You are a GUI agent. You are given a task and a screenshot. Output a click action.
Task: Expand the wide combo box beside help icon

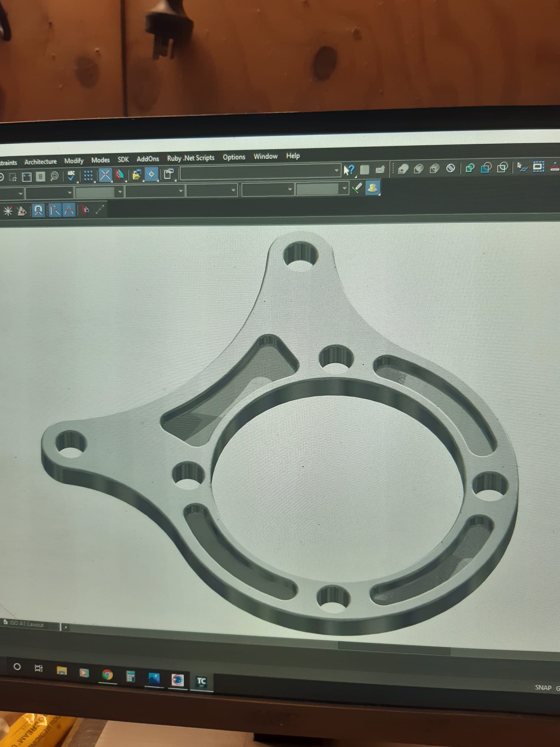coord(336,170)
